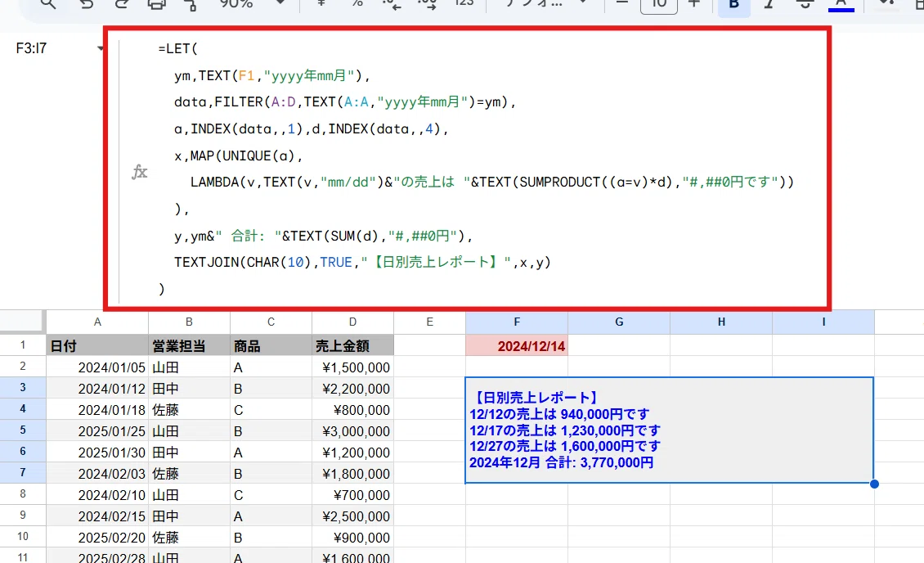Click the date cell 2024/12/14 in F1
The width and height of the screenshot is (924, 563).
[517, 345]
